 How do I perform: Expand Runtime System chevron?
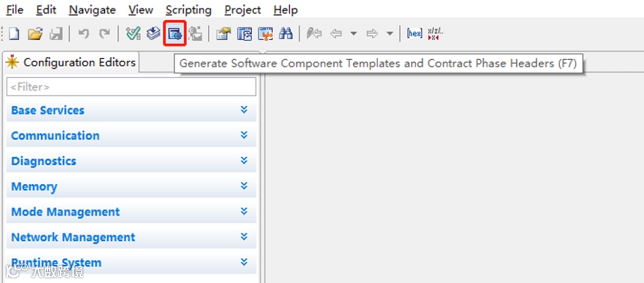244,263
